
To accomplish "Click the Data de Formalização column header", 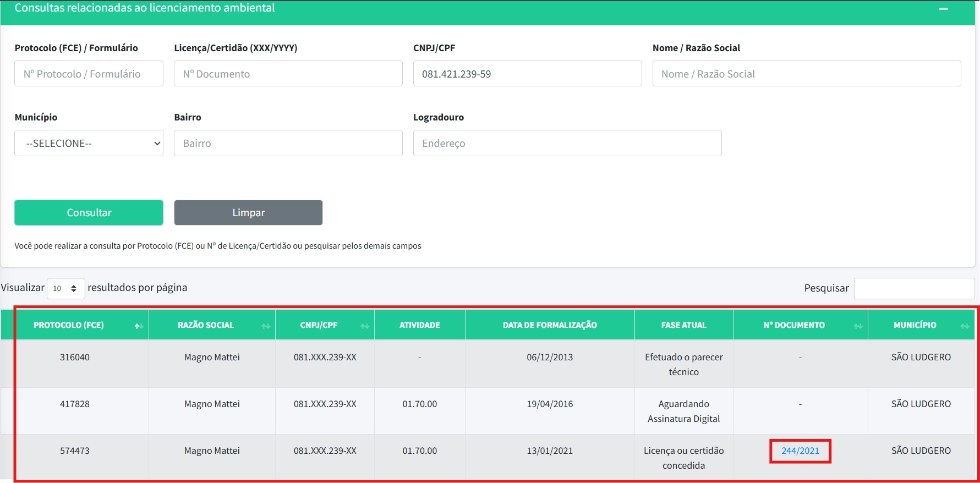I will (549, 325).
